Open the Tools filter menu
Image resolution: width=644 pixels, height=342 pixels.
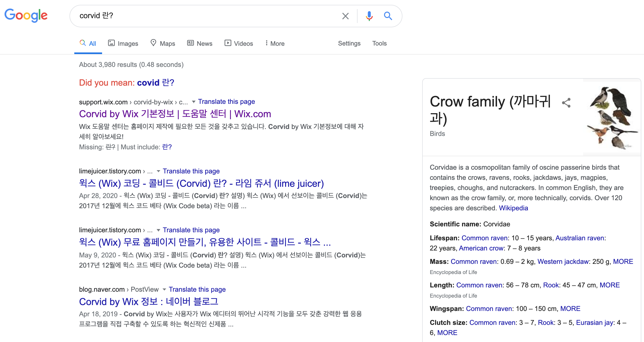pyautogui.click(x=379, y=43)
